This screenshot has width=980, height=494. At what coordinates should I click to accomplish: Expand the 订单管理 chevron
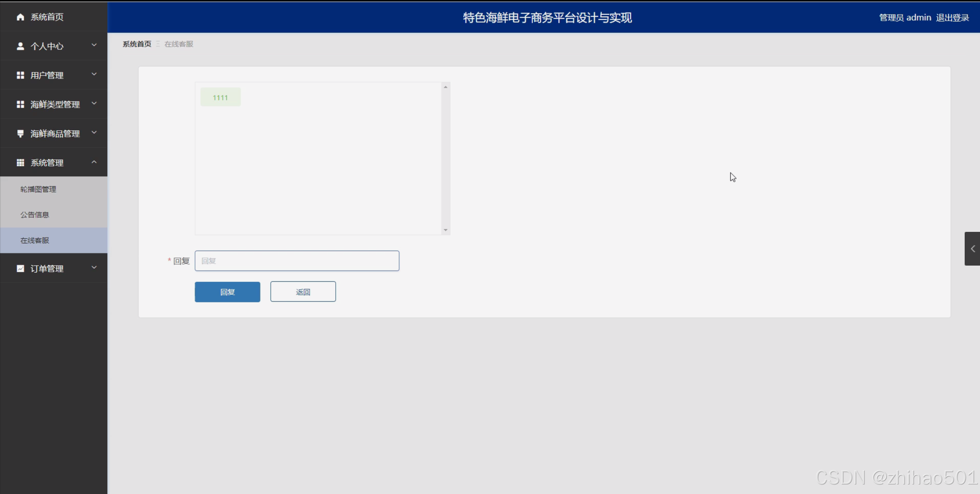tap(94, 268)
